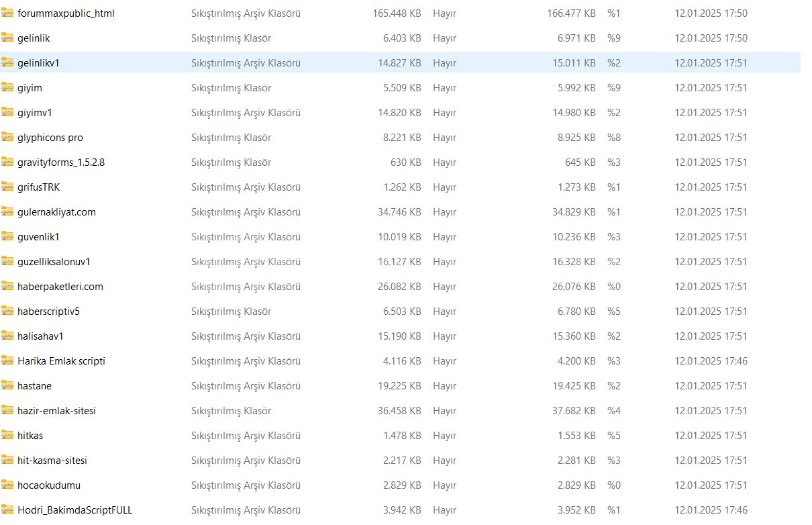Select compressed size 4.116 KB
The width and height of the screenshot is (812, 525).
click(x=402, y=361)
